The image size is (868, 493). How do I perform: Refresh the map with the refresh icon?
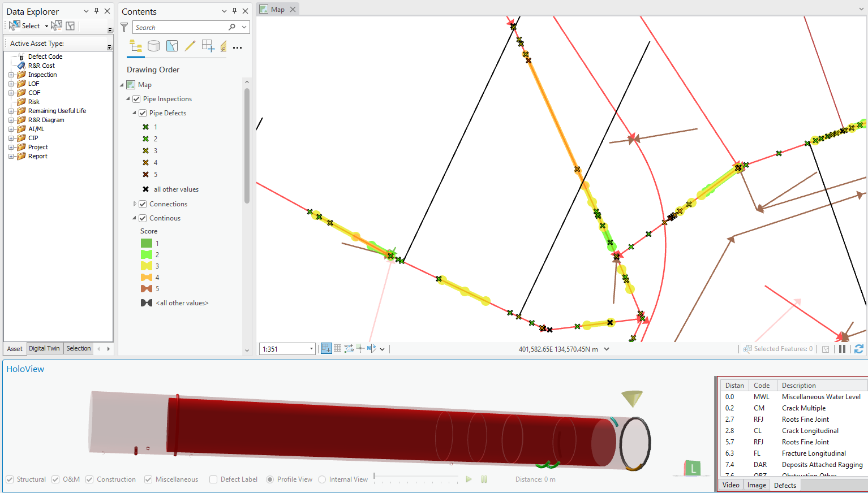(x=858, y=349)
